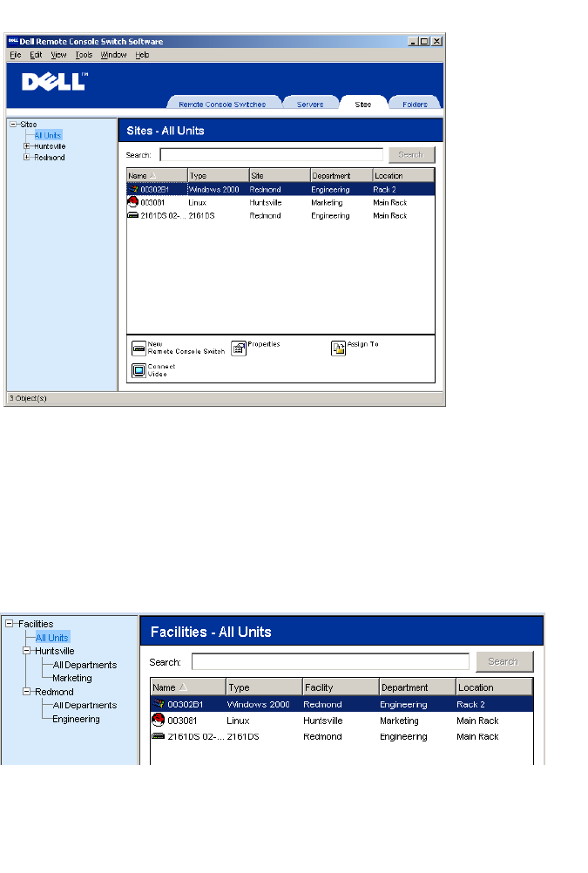Click switch icon for 2161DS in Sites list
Image resolution: width=588 pixels, height=873 pixels.
[133, 215]
